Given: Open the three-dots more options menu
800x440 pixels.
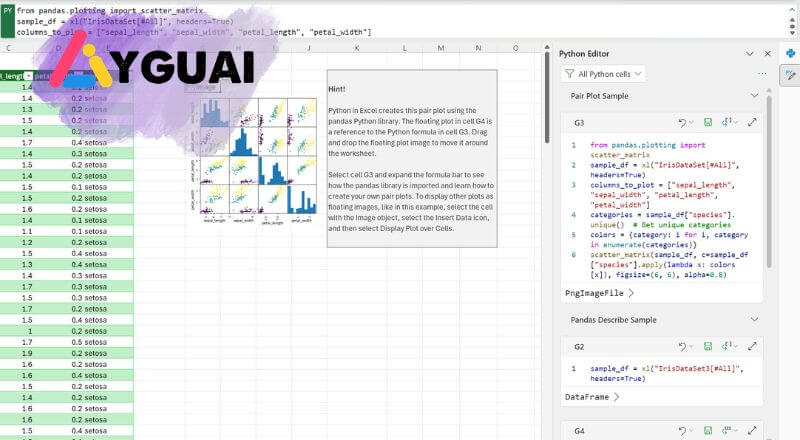Looking at the screenshot, I should 762,74.
